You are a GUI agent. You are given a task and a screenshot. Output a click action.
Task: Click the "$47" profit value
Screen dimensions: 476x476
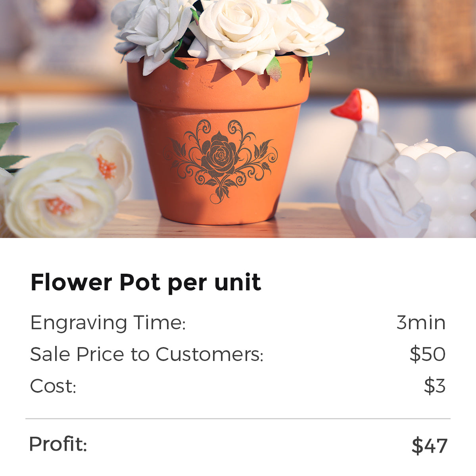click(430, 445)
